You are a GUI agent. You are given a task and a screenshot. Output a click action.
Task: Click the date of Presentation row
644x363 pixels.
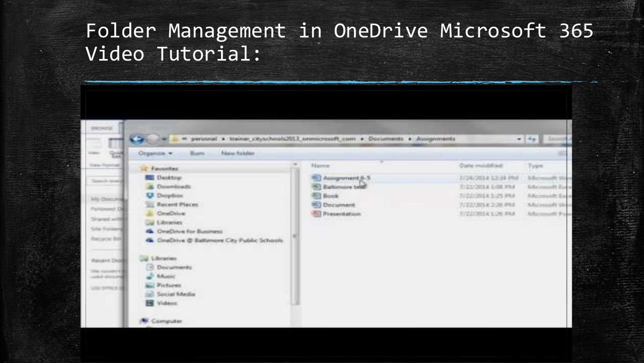(486, 214)
